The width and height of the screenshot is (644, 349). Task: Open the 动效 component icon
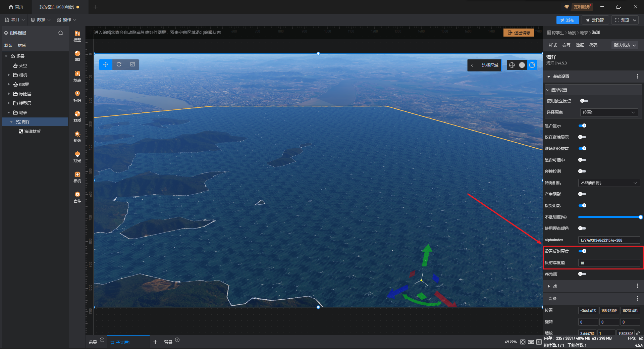[77, 137]
